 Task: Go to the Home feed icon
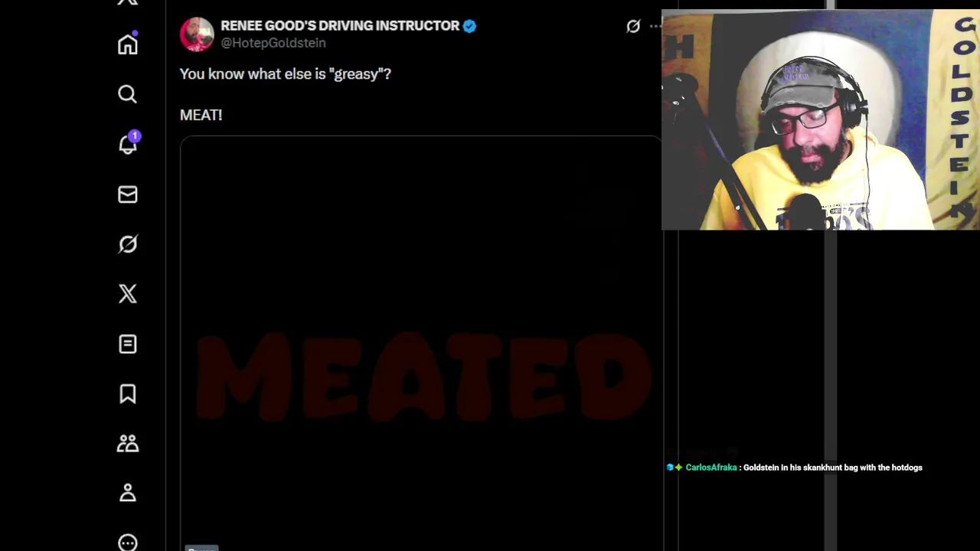tap(128, 44)
